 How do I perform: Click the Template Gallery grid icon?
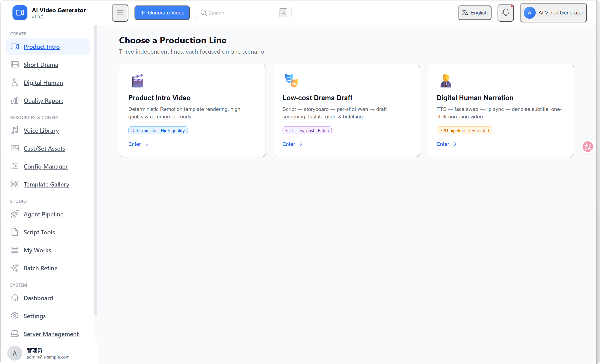point(15,184)
